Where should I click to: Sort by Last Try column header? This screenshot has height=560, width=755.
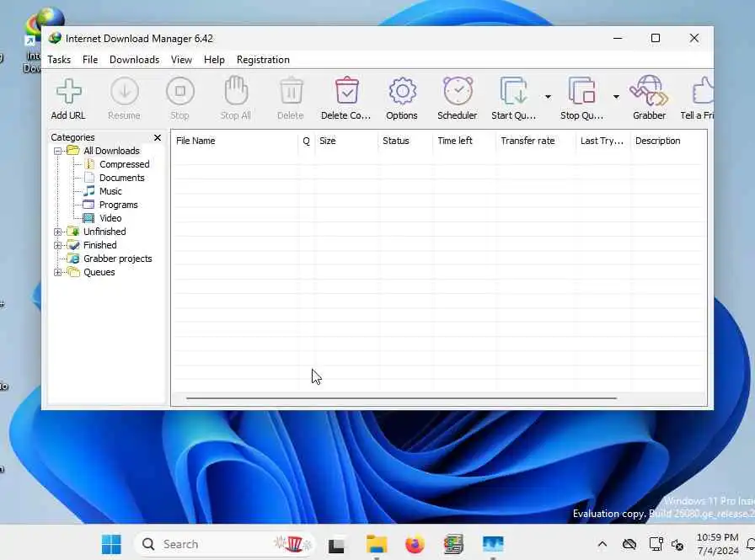tap(603, 141)
